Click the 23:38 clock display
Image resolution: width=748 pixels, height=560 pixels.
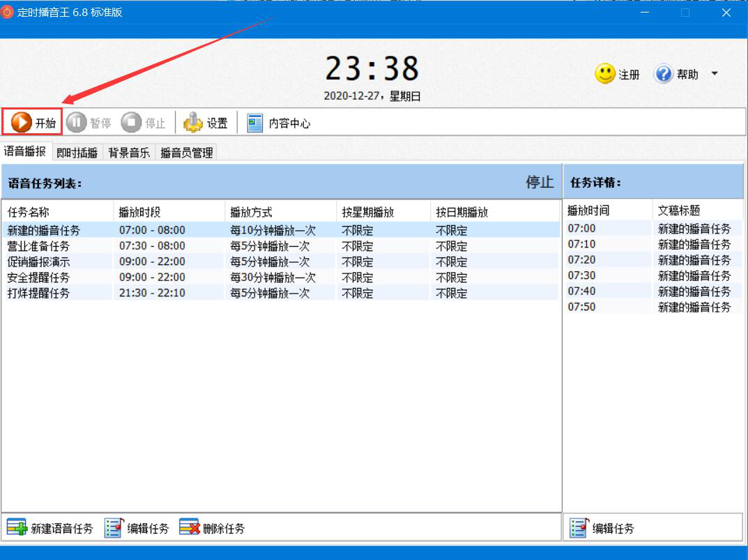point(372,69)
